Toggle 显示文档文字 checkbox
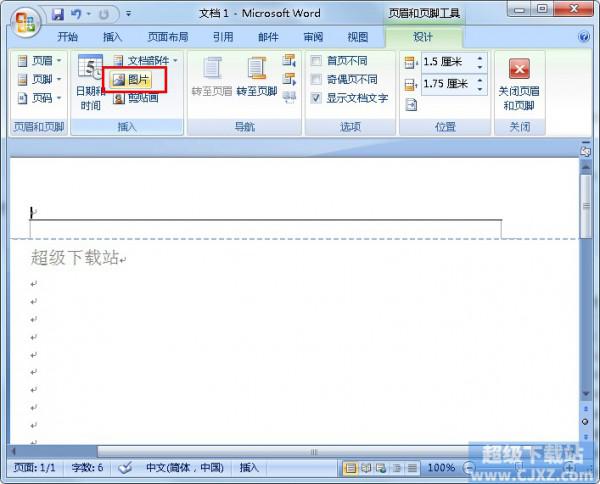This screenshot has width=600, height=484. 316,98
